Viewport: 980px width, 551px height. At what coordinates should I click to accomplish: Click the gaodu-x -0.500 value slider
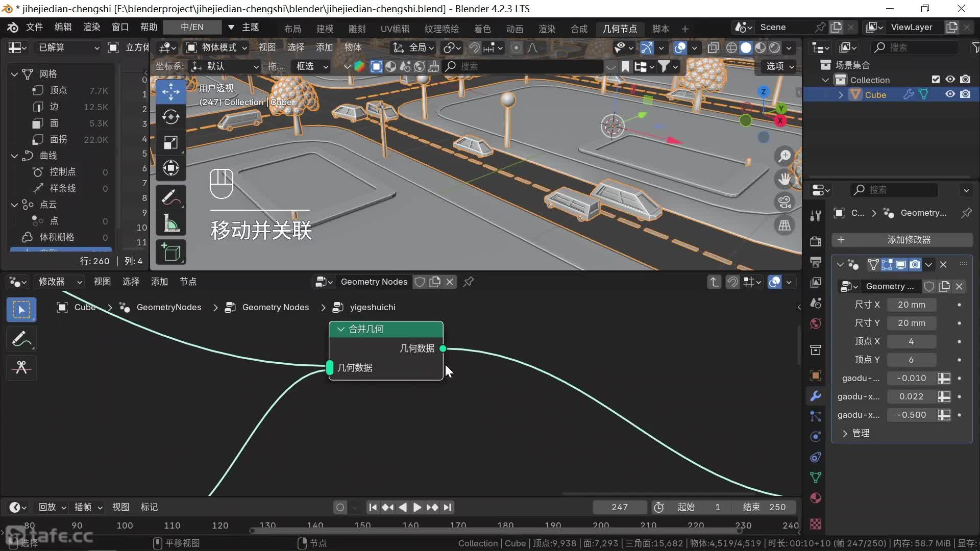tap(912, 415)
